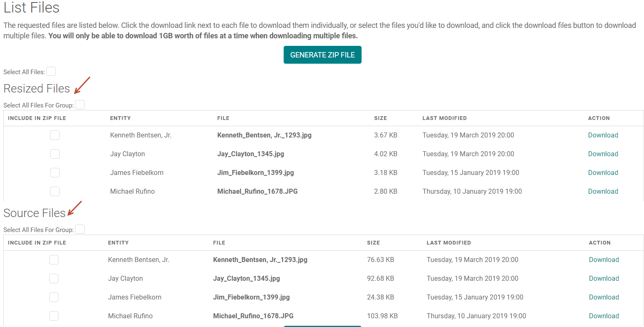The height and width of the screenshot is (327, 644).
Task: Check resized James Fiebelkorn file checkbox
Action: click(55, 172)
